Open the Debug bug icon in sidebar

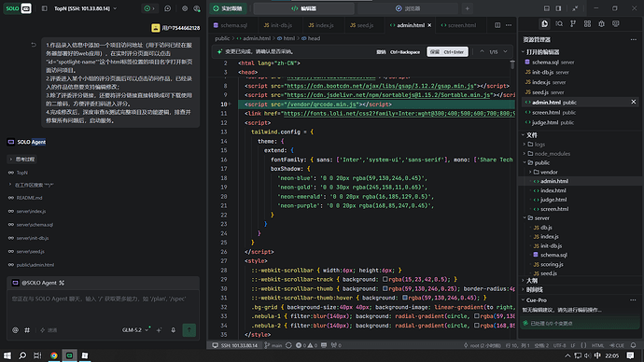pyautogui.click(x=601, y=24)
